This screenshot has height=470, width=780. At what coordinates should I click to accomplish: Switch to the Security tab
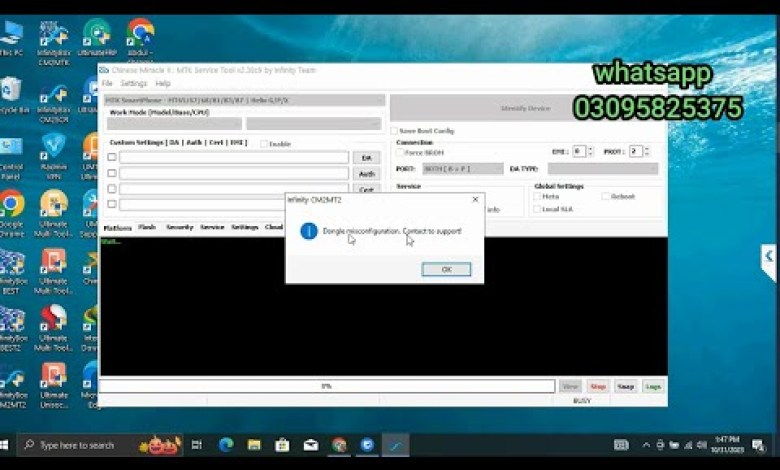pyautogui.click(x=179, y=227)
